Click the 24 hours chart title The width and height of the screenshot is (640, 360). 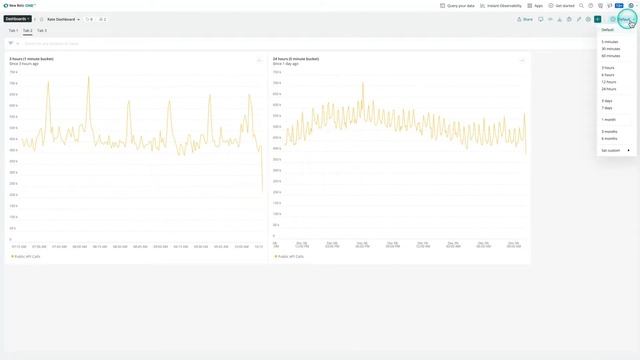296,59
